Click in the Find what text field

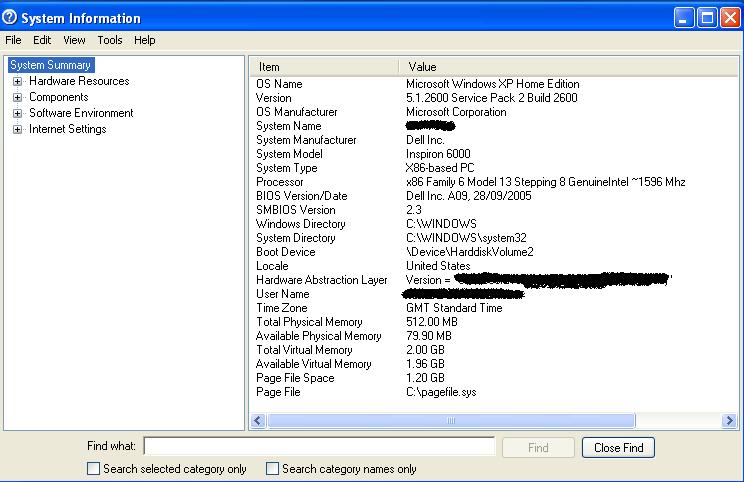(x=319, y=446)
